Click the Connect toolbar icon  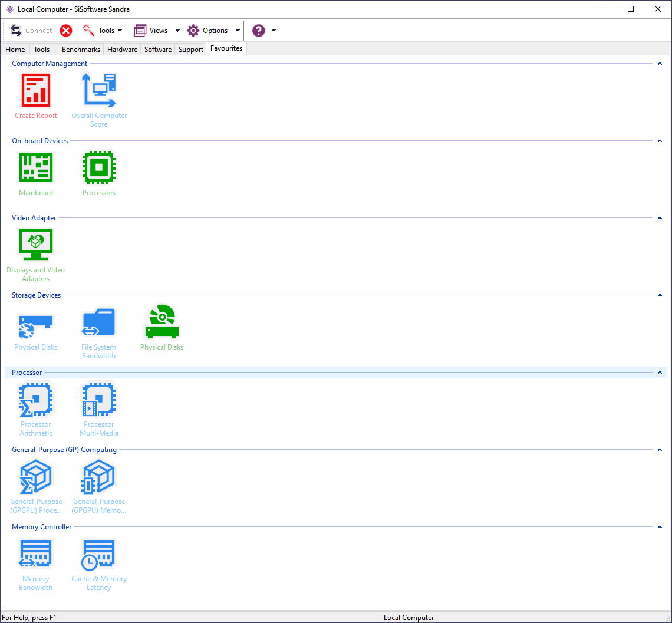(16, 31)
